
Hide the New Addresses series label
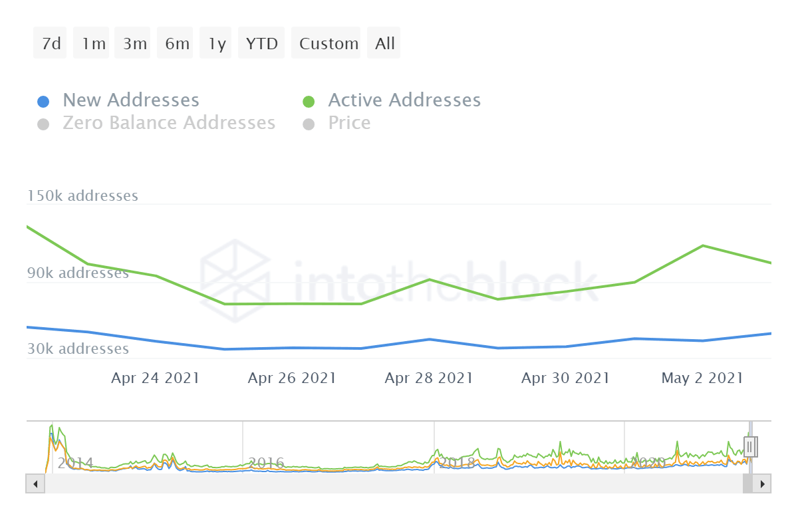[131, 100]
